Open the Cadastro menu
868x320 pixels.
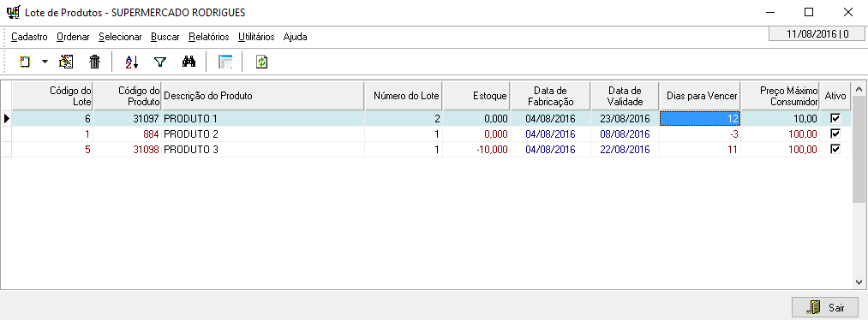pyautogui.click(x=29, y=37)
